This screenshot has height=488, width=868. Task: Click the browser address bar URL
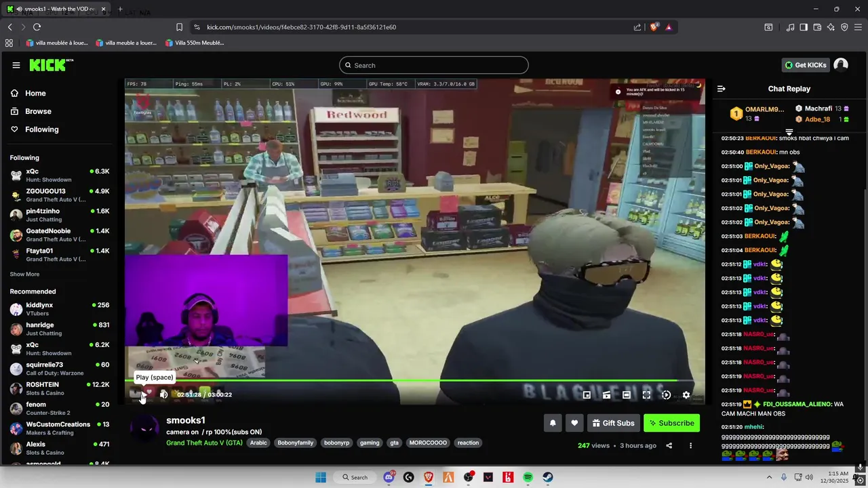click(301, 27)
